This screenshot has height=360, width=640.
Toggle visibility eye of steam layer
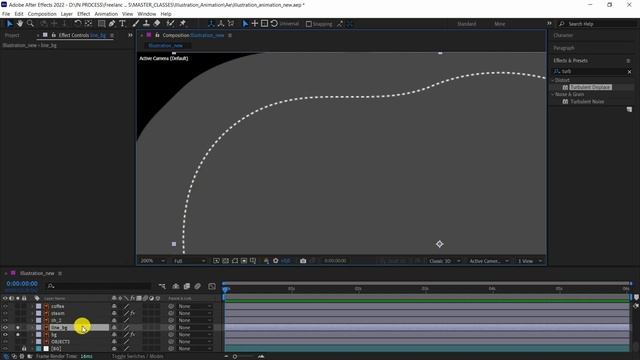(5, 313)
